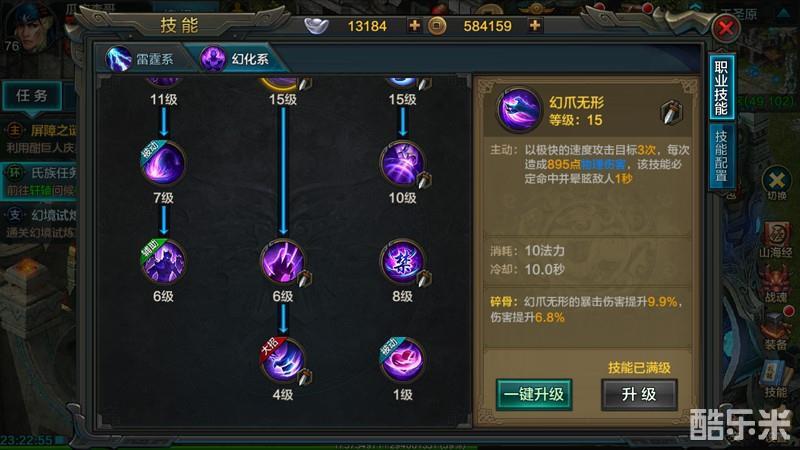Click the 升级 button
The width and height of the screenshot is (800, 450).
[639, 394]
